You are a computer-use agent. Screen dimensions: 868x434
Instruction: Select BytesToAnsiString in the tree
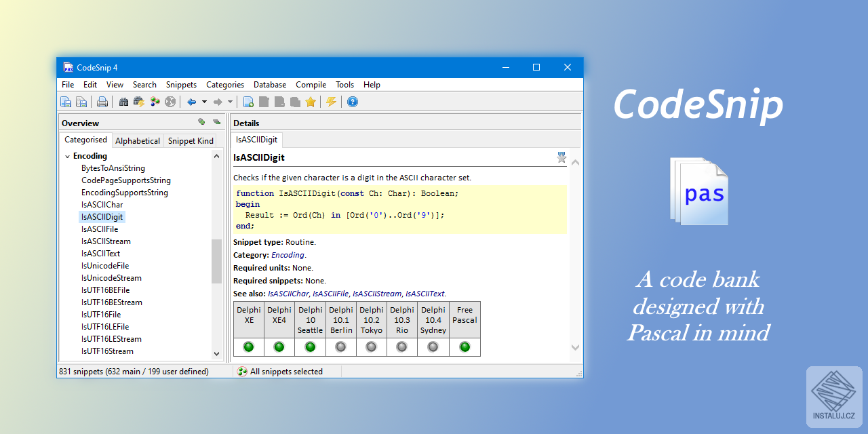pyautogui.click(x=113, y=168)
